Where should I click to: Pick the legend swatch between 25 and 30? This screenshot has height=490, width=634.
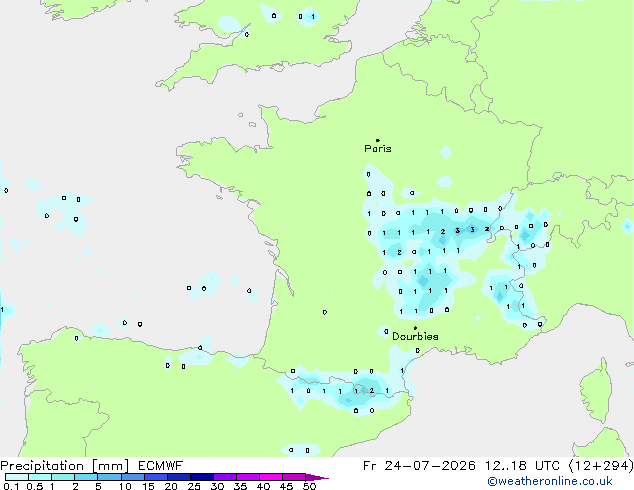202,477
